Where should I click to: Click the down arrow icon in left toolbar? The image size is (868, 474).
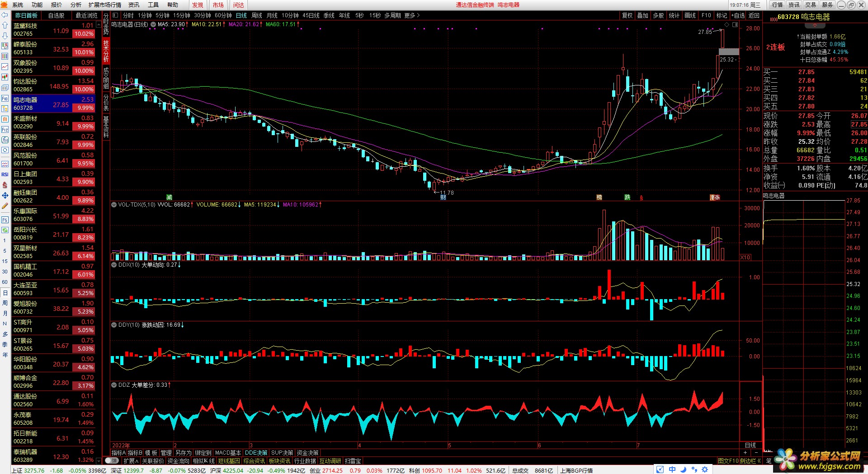pos(5,36)
